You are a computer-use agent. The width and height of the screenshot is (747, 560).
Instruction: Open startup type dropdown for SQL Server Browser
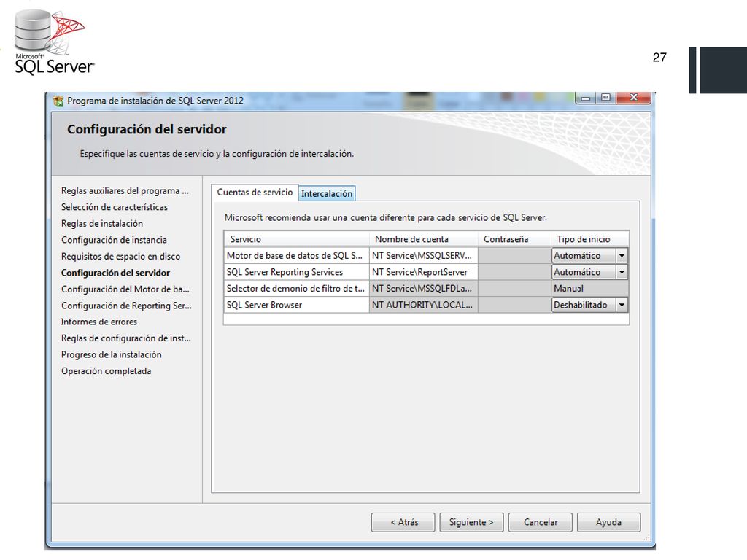622,305
